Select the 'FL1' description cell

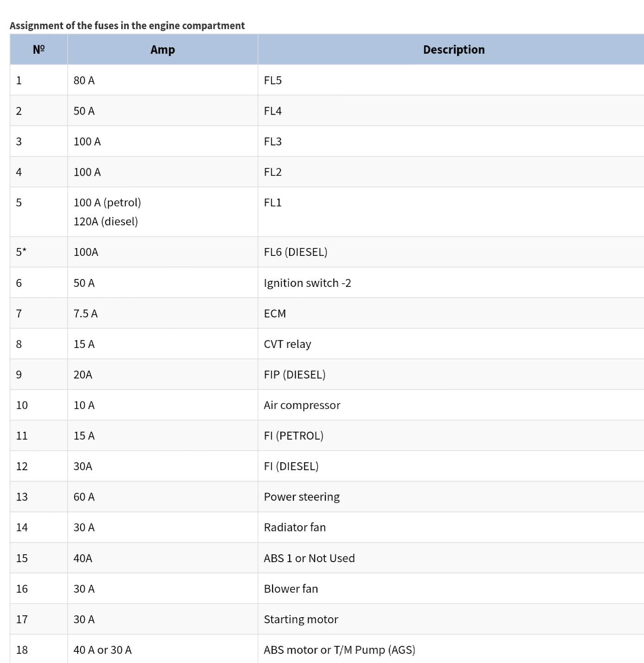click(x=451, y=212)
